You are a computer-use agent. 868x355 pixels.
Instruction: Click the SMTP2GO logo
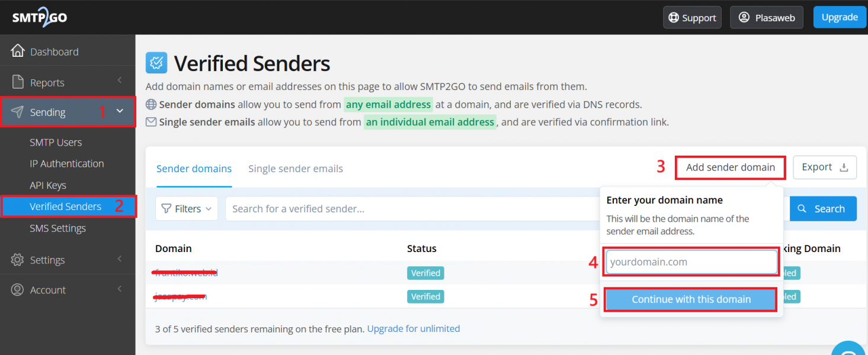40,17
